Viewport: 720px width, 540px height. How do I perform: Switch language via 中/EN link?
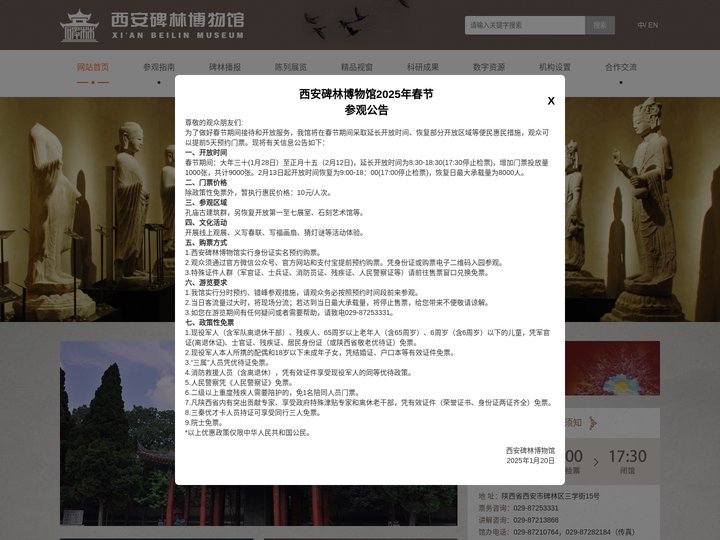pos(647,25)
